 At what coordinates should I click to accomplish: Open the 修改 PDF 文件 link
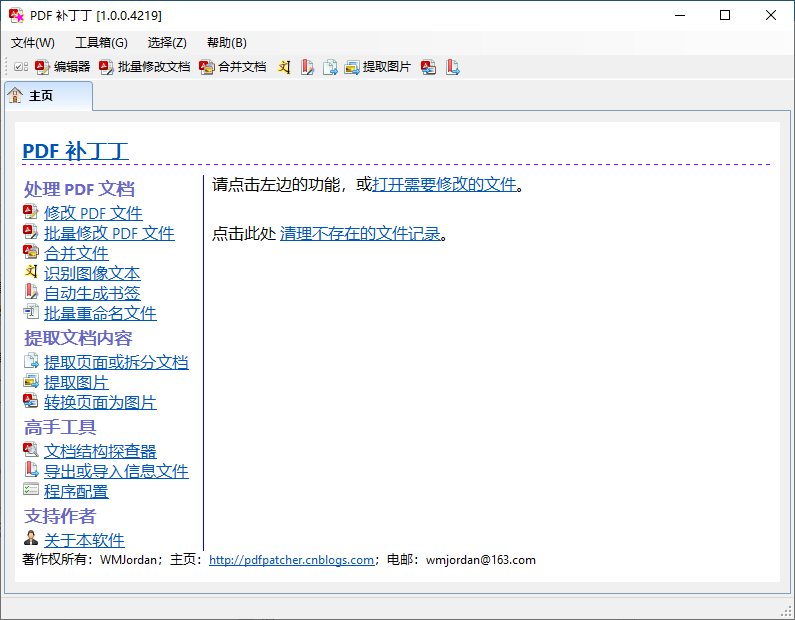[93, 212]
